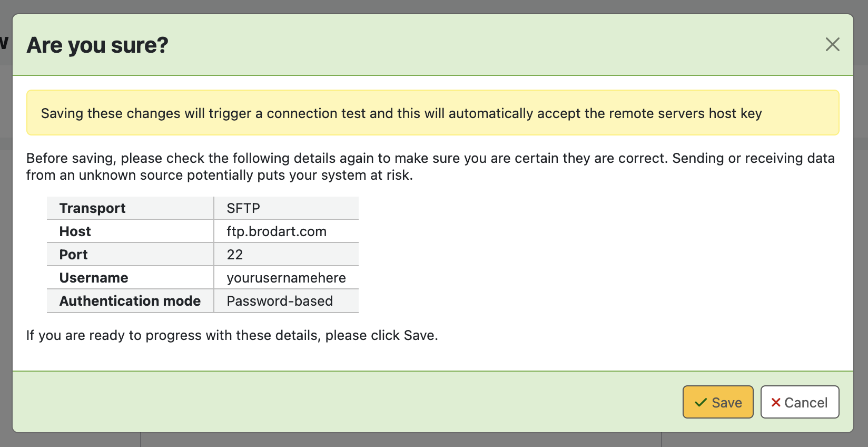Click the port value 22
Viewport: 868px width, 447px height.
[235, 255]
